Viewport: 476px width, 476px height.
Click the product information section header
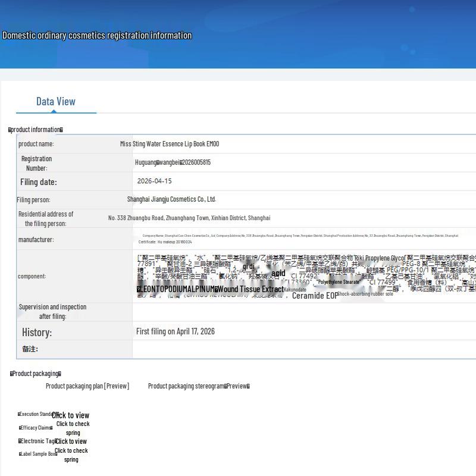(36, 130)
